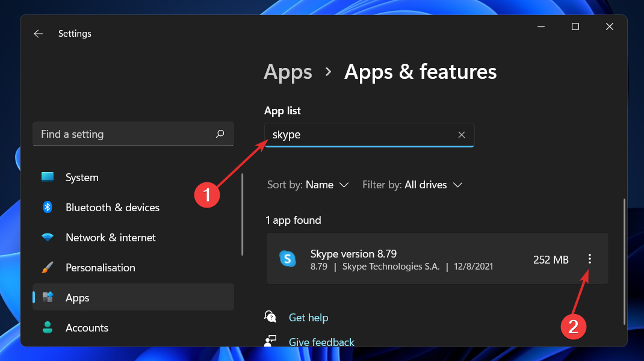Click the Apps icon in sidebar
Image resolution: width=644 pixels, height=361 pixels.
(x=48, y=297)
